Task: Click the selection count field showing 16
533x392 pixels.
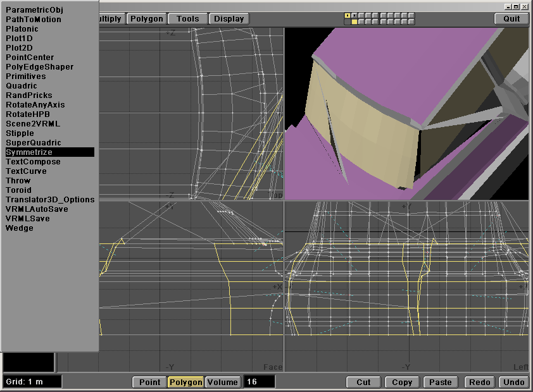Action: pos(259,382)
